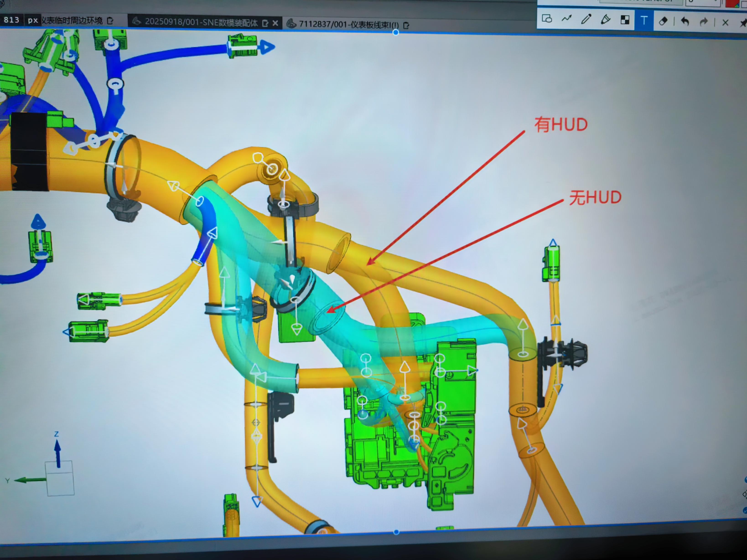This screenshot has height=560, width=747.
Task: Cancel the screenshot with X icon
Action: point(725,23)
